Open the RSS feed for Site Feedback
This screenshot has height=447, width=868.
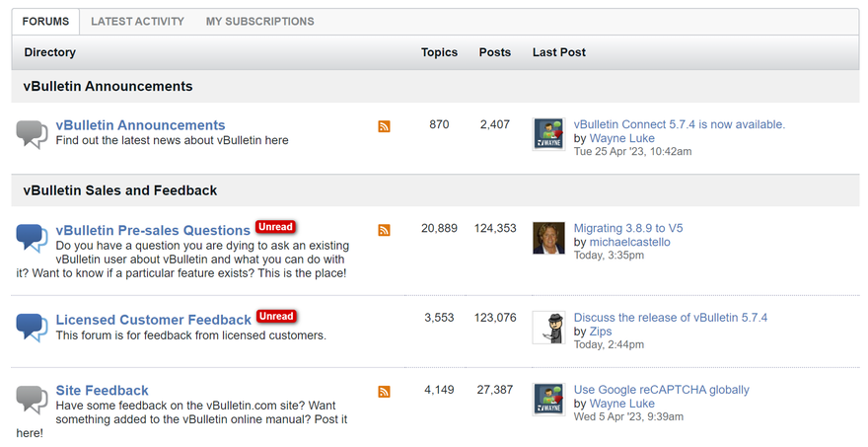coord(384,392)
